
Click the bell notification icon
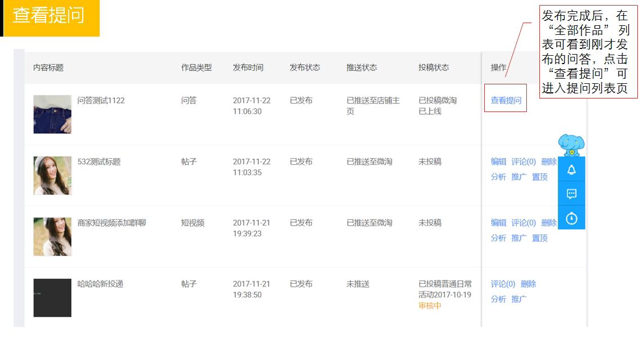pyautogui.click(x=571, y=170)
